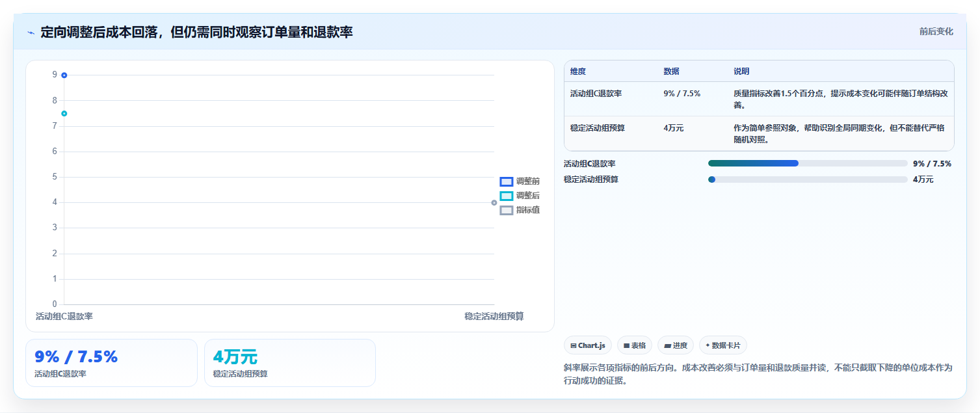Click the 维度 column header
The height and width of the screenshot is (413, 980).
point(578,72)
